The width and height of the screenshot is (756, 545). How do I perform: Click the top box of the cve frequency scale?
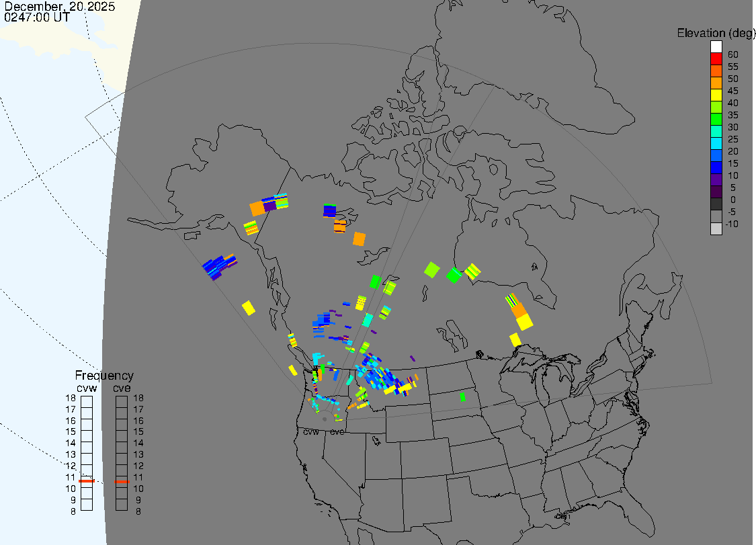[122, 402]
